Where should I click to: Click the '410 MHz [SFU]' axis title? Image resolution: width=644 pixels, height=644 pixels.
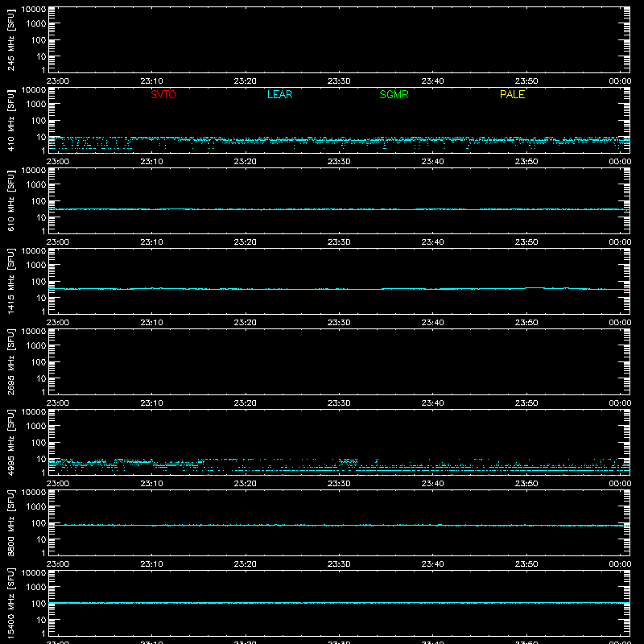pos(10,121)
